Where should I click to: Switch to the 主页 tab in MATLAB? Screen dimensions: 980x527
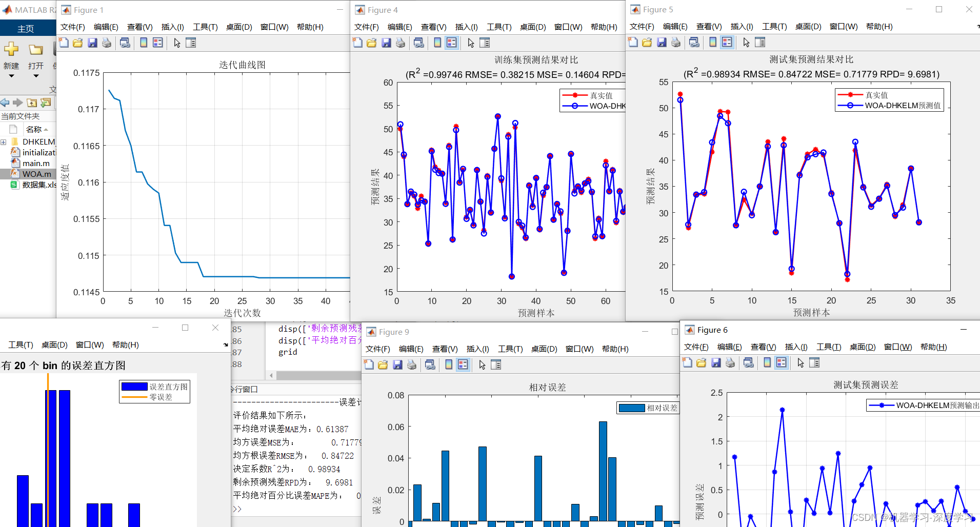[25, 28]
